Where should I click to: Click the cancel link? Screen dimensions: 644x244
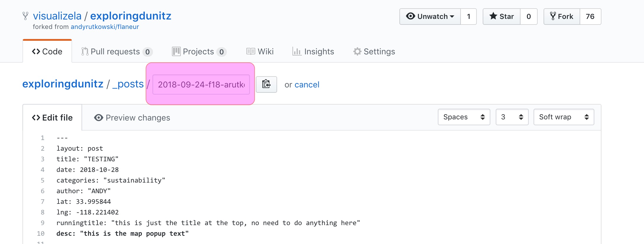[307, 85]
